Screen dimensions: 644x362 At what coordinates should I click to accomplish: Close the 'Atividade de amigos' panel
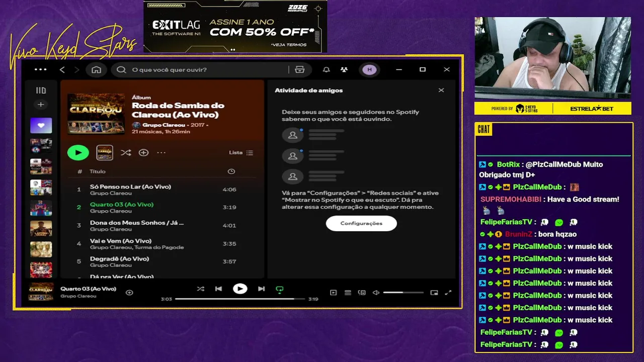441,90
